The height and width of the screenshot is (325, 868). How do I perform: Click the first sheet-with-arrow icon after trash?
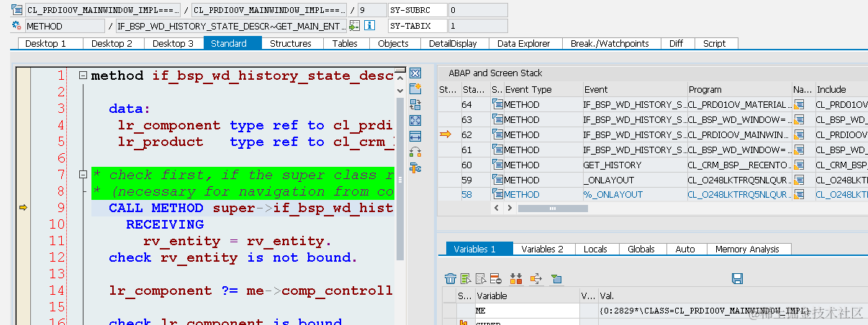tap(466, 279)
